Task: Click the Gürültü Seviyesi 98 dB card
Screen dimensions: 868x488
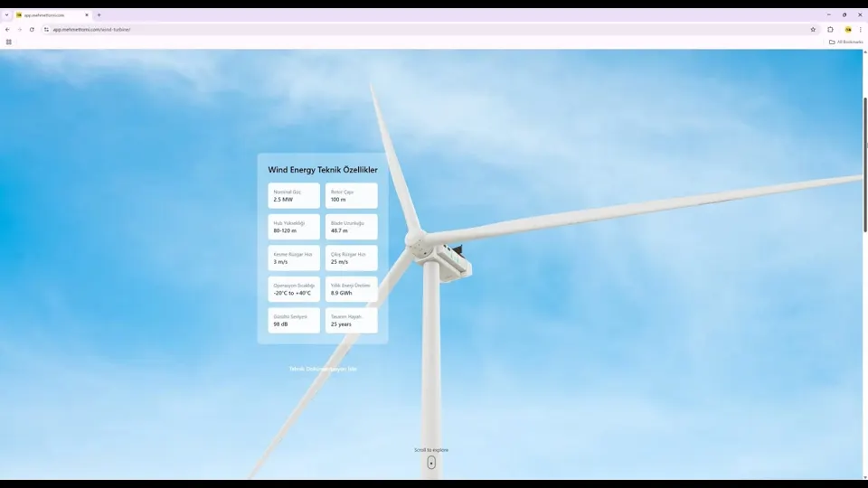Action: [x=294, y=320]
